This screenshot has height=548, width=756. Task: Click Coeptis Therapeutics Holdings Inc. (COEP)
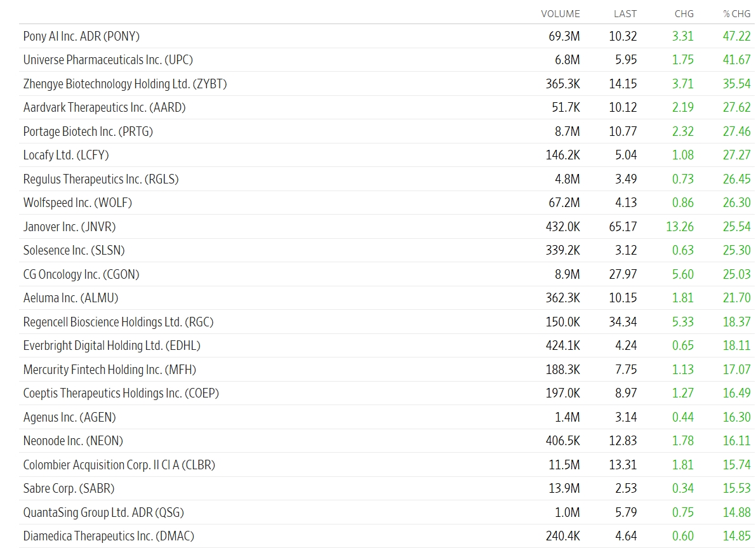click(121, 393)
